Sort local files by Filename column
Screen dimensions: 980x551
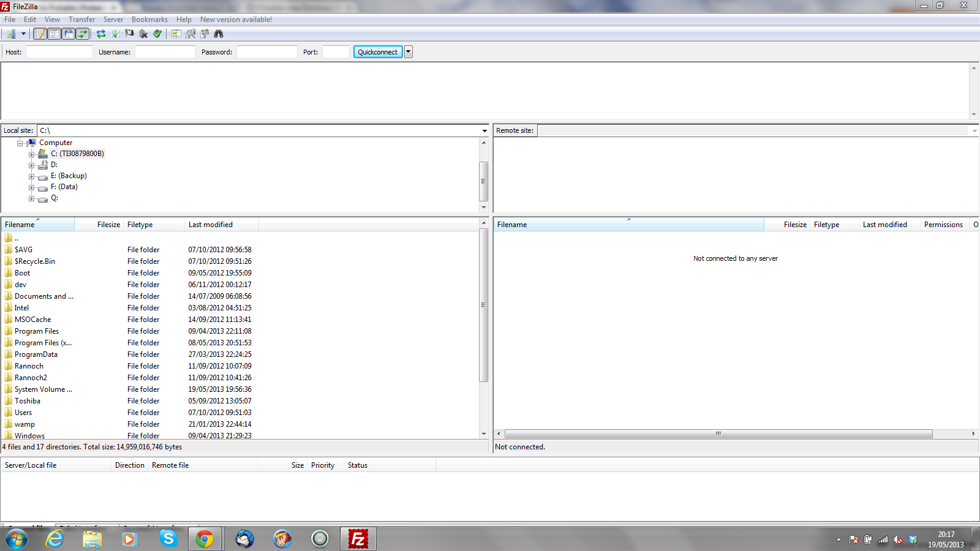click(37, 225)
